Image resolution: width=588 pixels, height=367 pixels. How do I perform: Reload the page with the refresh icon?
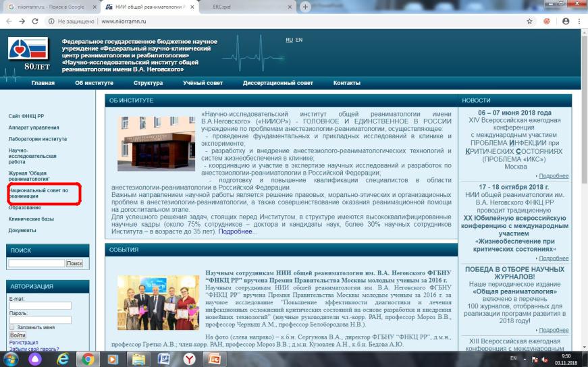pyautogui.click(x=35, y=22)
